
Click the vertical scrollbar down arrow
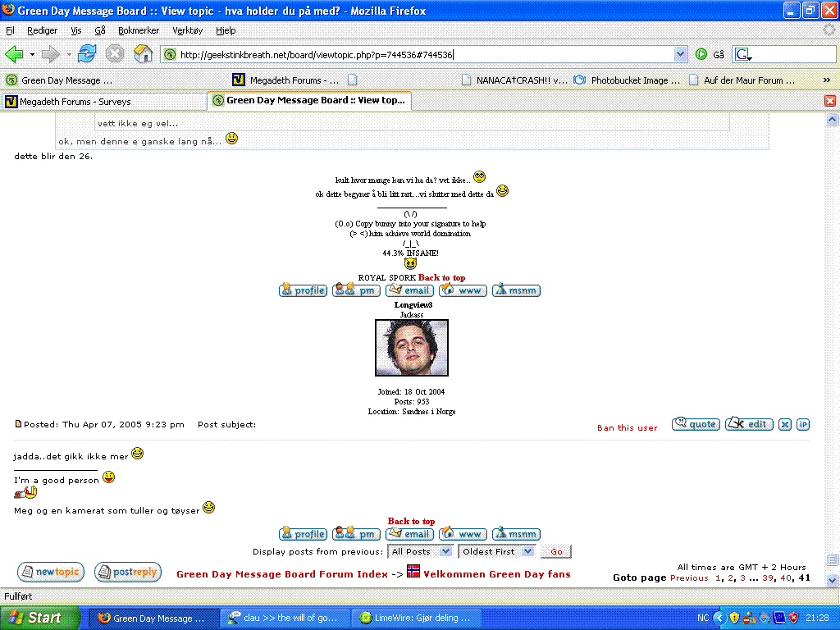coord(832,580)
